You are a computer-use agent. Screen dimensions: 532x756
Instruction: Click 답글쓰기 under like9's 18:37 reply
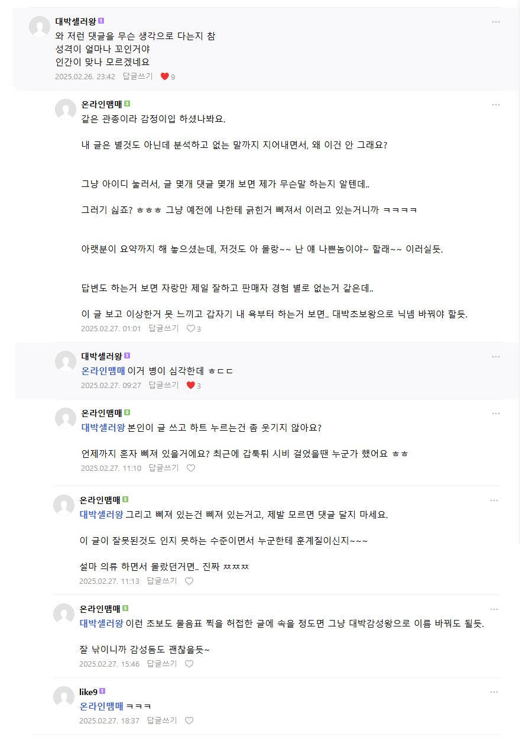pyautogui.click(x=162, y=721)
